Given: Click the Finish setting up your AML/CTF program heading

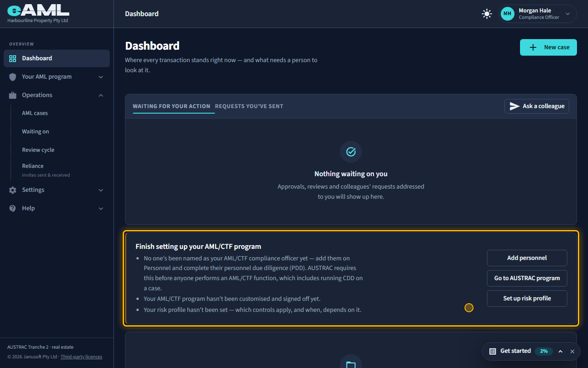Looking at the screenshot, I should click(198, 247).
